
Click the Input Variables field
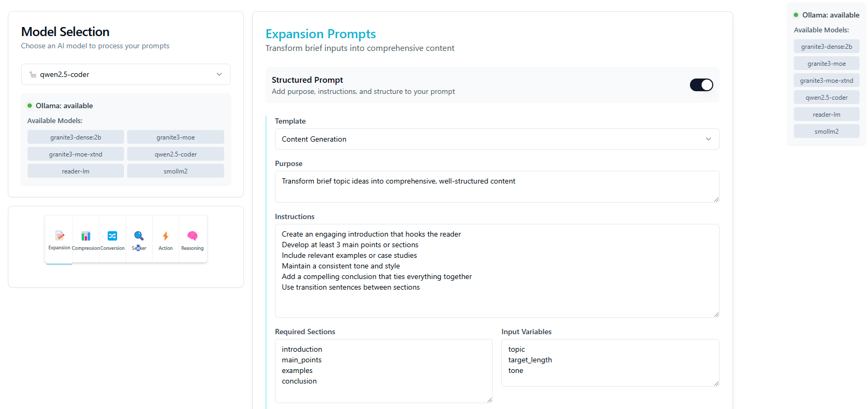pos(610,363)
